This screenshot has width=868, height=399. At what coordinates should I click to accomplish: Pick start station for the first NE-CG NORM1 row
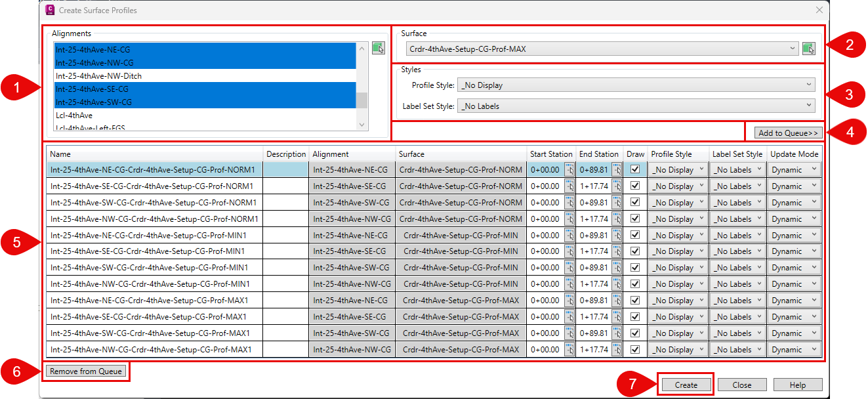click(x=569, y=170)
